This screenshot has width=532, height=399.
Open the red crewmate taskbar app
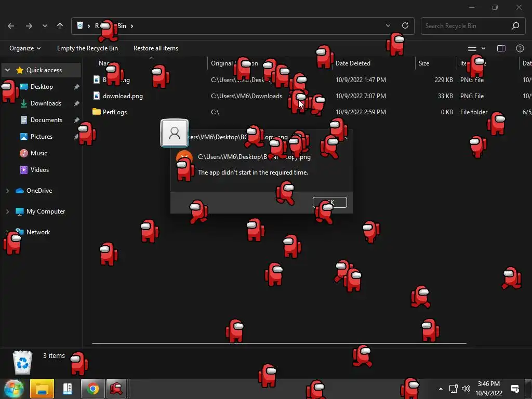coord(116,389)
